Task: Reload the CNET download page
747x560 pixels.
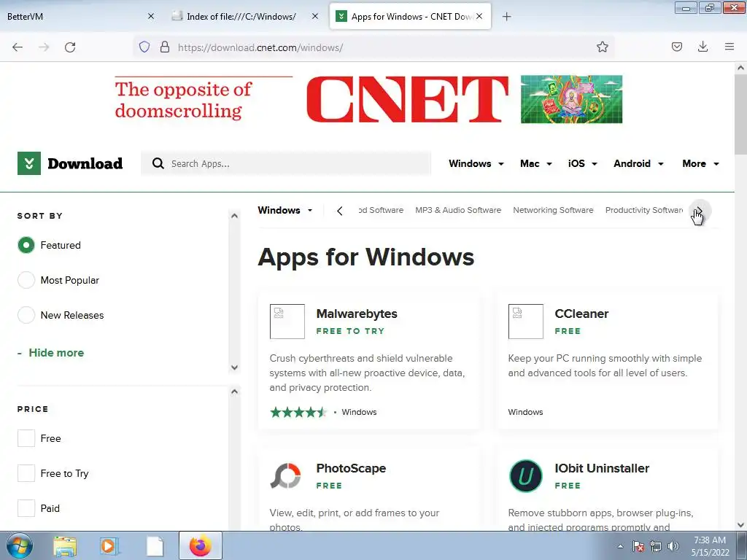Action: click(70, 47)
